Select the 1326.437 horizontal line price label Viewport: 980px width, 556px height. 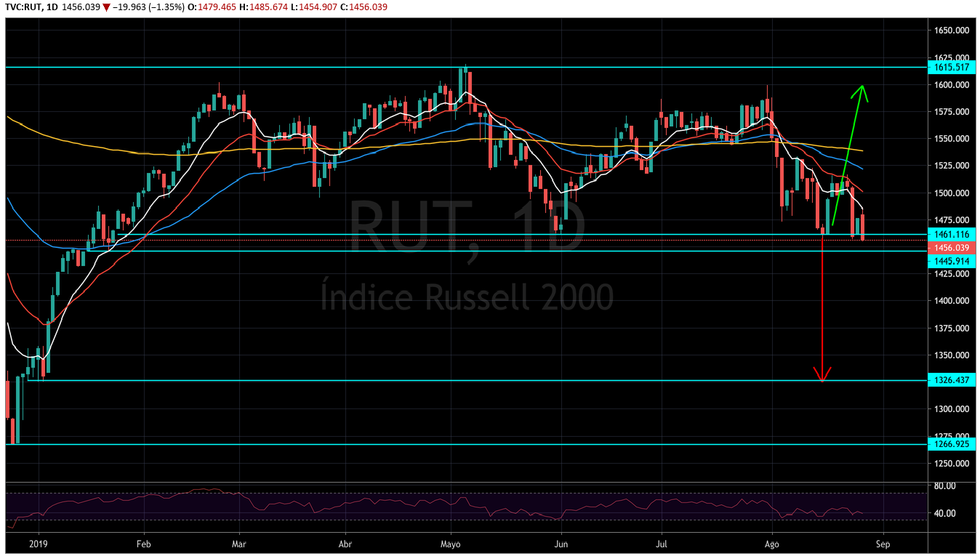coord(952,380)
